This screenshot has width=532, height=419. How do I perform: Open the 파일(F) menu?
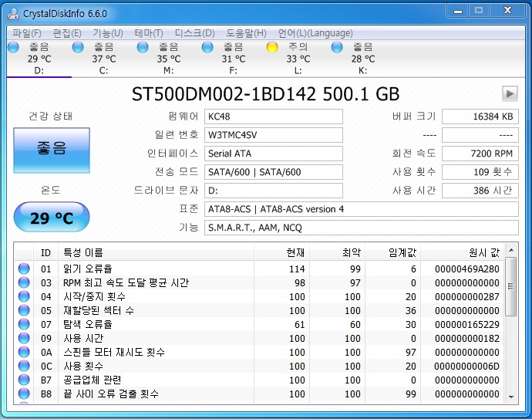click(27, 33)
